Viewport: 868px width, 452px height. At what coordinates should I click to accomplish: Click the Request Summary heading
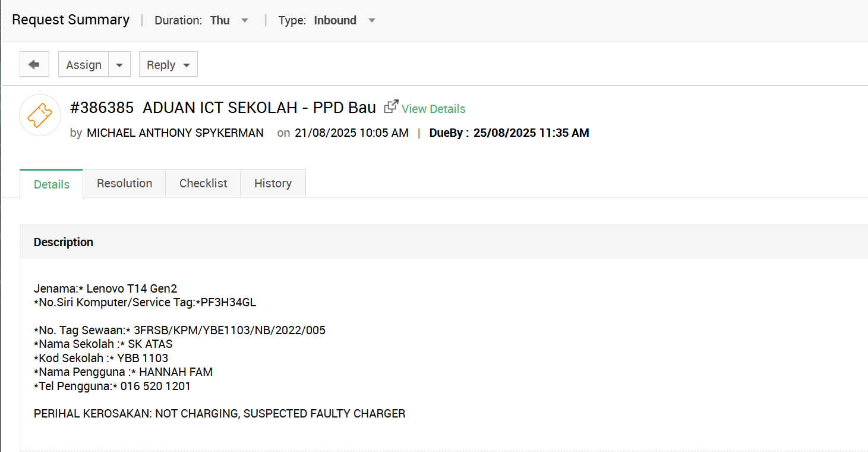[x=71, y=20]
